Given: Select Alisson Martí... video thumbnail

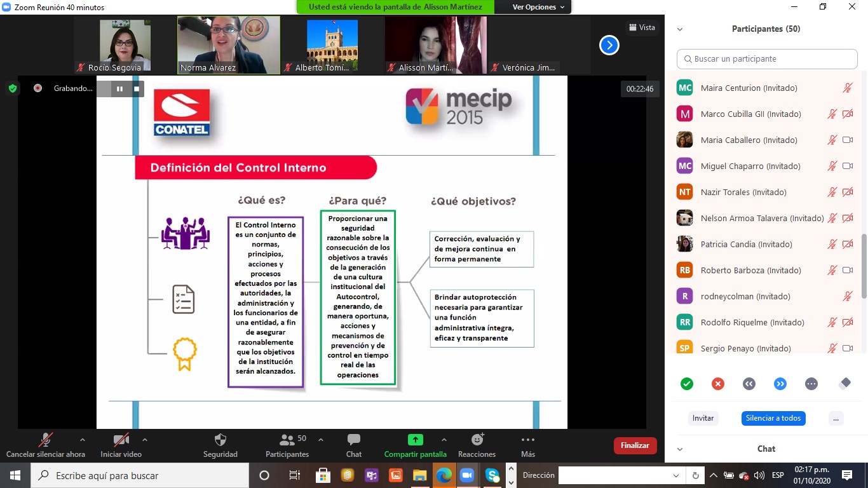Looking at the screenshot, I should tap(436, 45).
